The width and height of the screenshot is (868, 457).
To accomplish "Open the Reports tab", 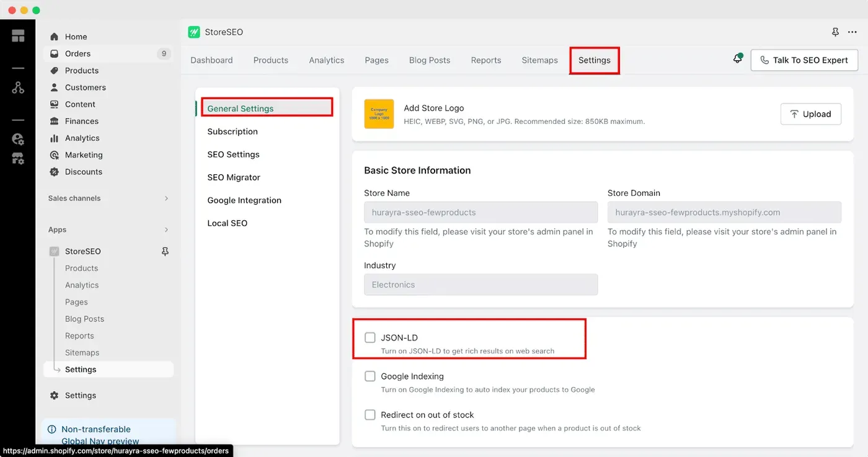I will tap(486, 60).
